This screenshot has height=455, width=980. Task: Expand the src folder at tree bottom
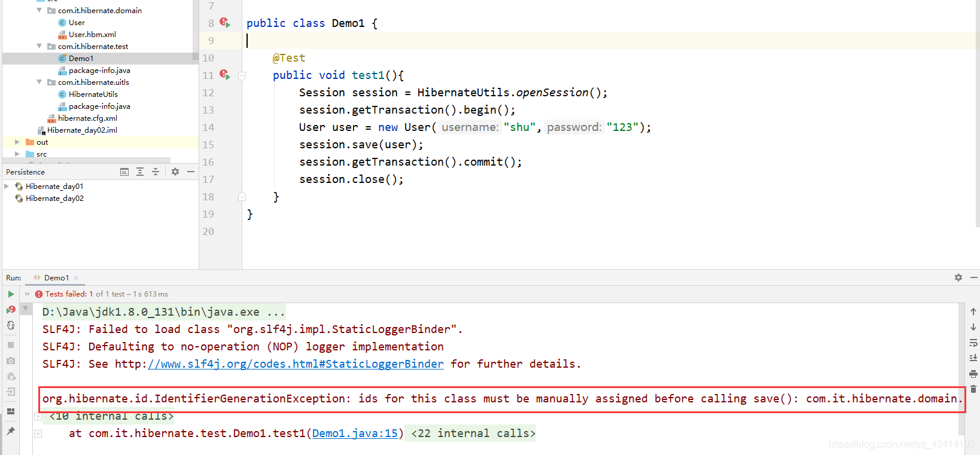click(x=17, y=154)
